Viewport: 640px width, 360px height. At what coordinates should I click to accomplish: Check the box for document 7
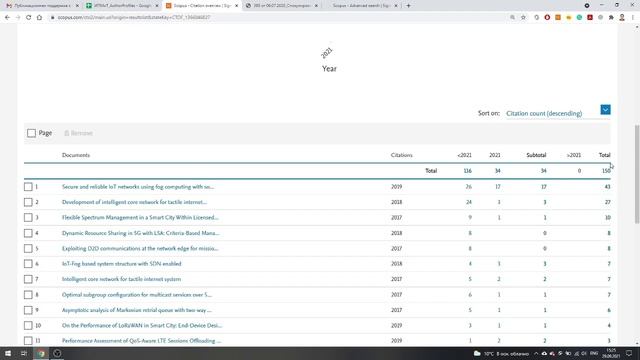point(28,279)
